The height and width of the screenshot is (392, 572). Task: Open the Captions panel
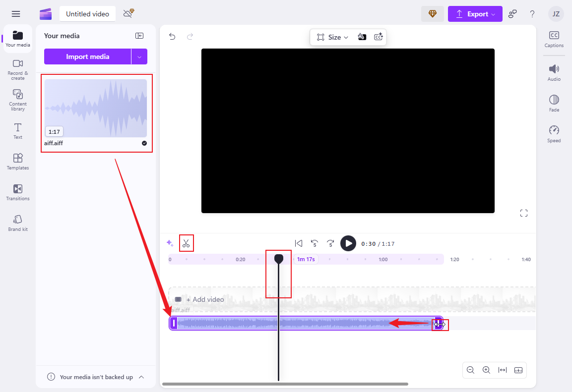554,39
